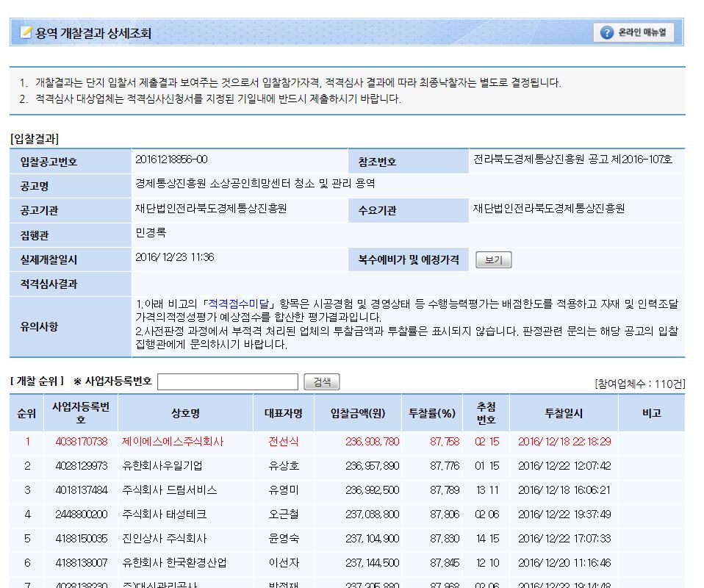
Task: Click 보기 button for 복수예비가 및 예정가격
Action: [x=493, y=260]
